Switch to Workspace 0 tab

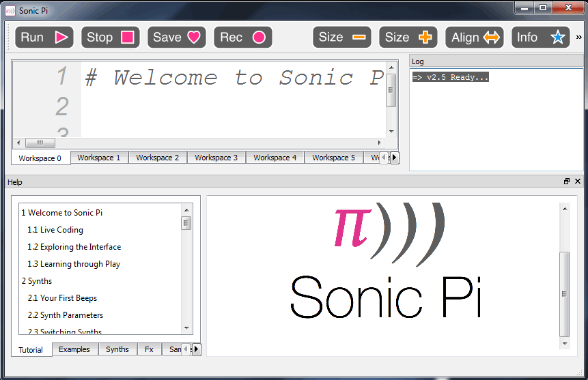pos(40,158)
